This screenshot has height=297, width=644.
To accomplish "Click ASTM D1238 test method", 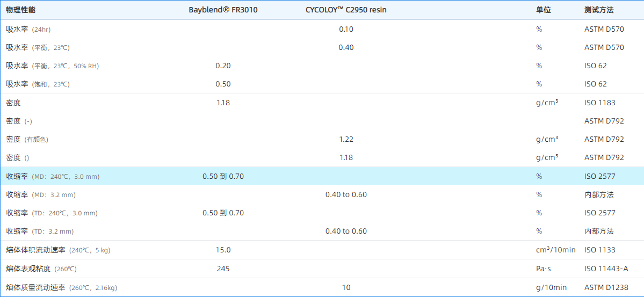I will pos(606,287).
